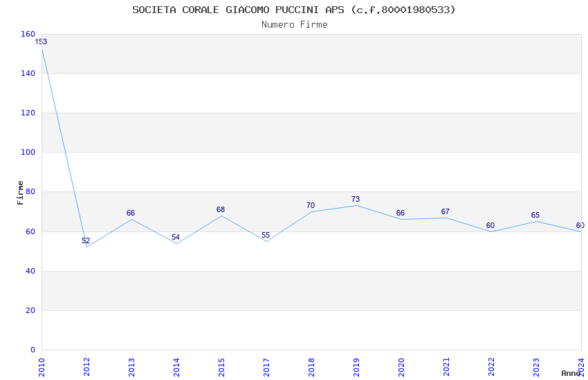Click the y-axis tick label 140
Image resolution: width=588 pixels, height=380 pixels.
pyautogui.click(x=28, y=73)
